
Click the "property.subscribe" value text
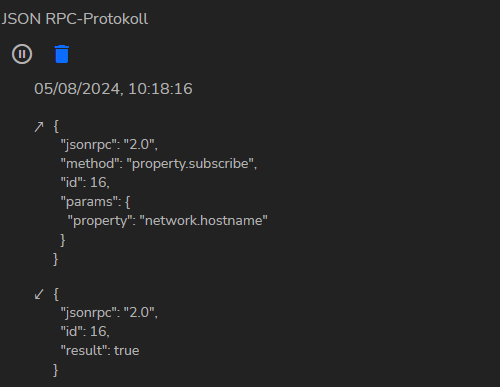click(x=190, y=164)
